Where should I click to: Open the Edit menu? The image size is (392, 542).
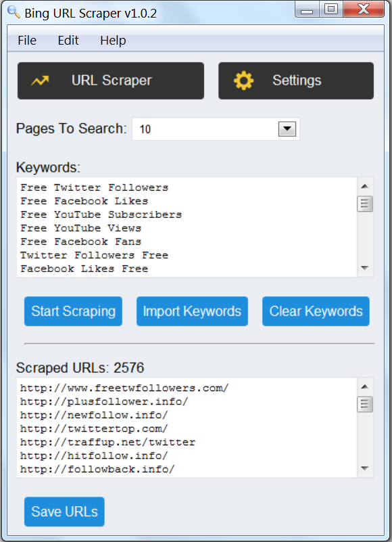click(x=68, y=41)
